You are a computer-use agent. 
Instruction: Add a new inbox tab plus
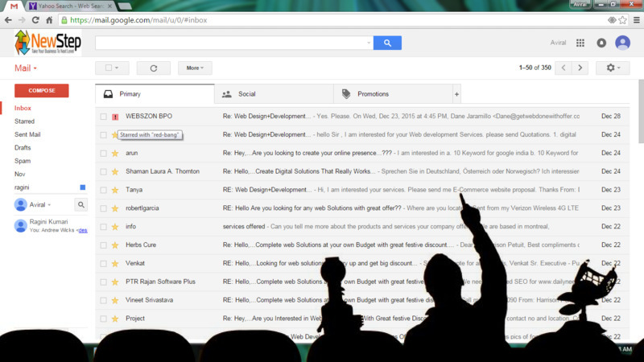tap(456, 94)
